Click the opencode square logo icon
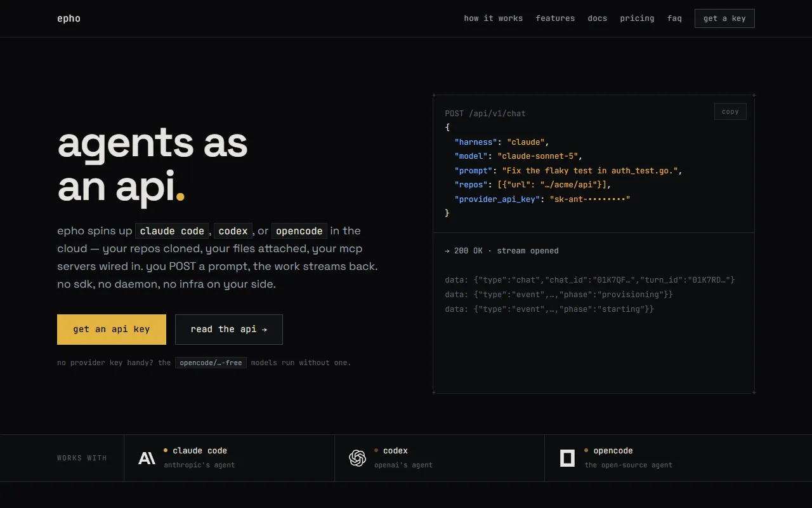 (x=567, y=458)
